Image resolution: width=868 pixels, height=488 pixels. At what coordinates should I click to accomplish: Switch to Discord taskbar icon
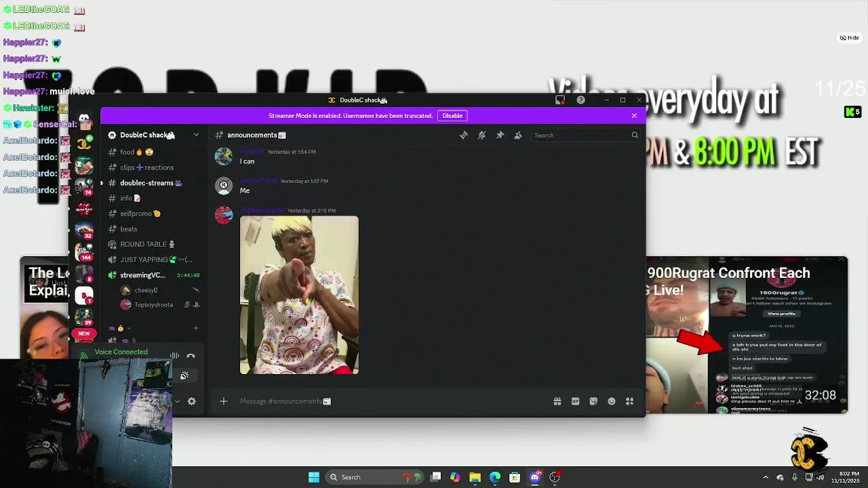pos(535,477)
